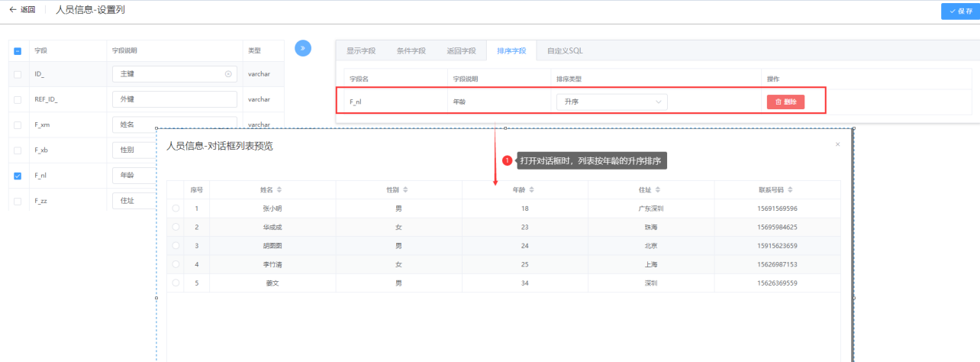Check the ID_ field checkbox
The width and height of the screenshot is (980, 362).
(18, 74)
